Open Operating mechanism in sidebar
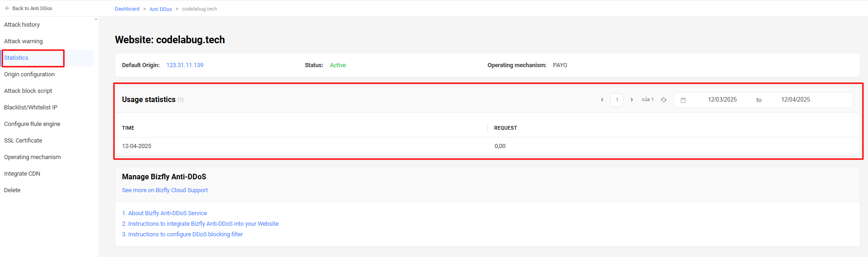 [33, 157]
